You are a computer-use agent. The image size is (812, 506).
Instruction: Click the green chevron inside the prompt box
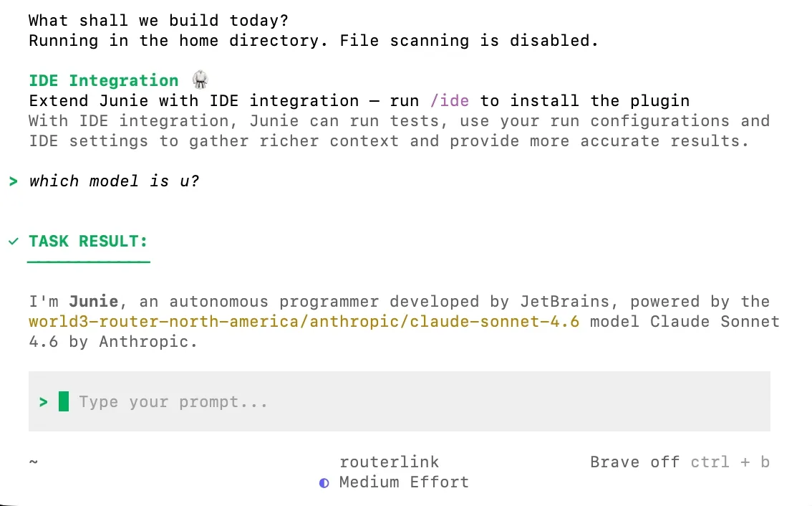(44, 402)
